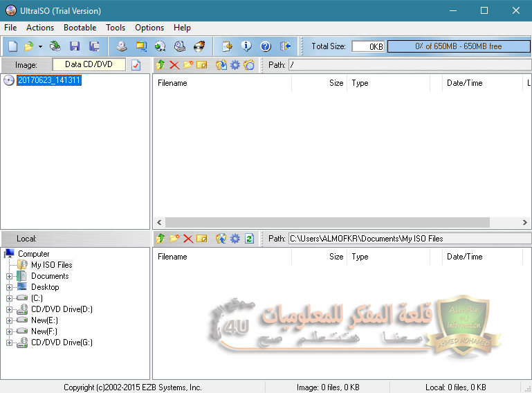Screen dimensions: 532x393
Task: Open the File menu
Action: (x=10, y=28)
